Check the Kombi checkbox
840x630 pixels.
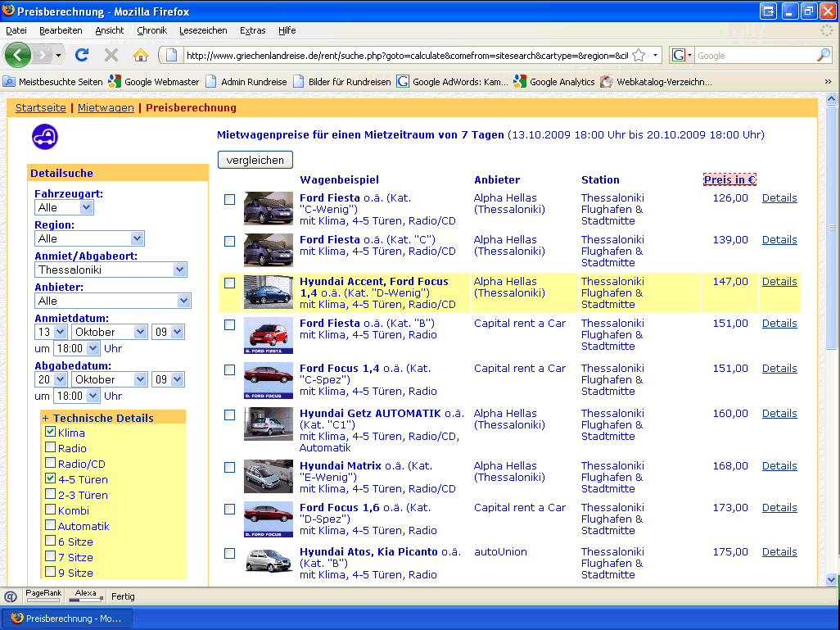pyautogui.click(x=51, y=510)
